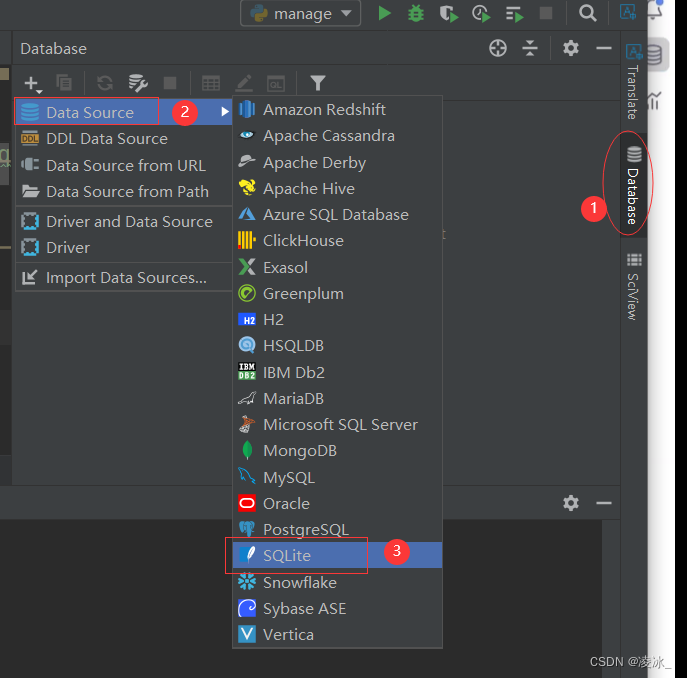This screenshot has height=678, width=687.
Task: Toggle the Database side tab
Action: (634, 185)
